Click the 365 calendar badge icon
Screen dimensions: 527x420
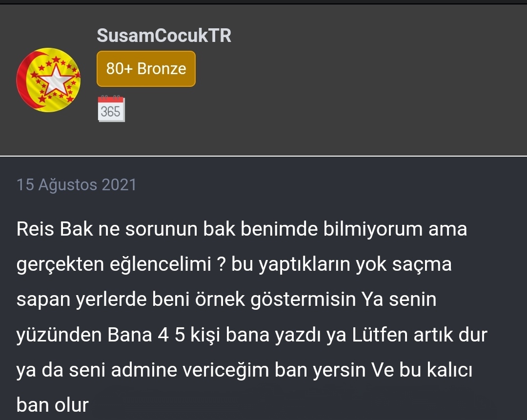tap(111, 109)
